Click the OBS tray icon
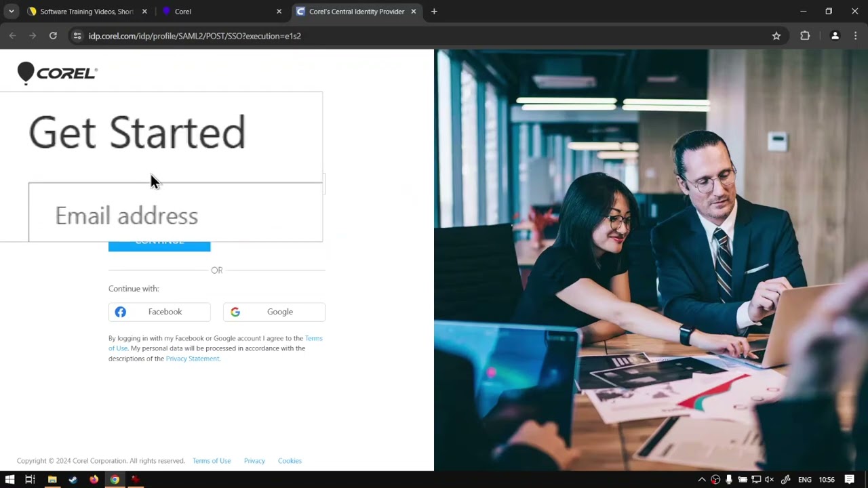Image resolution: width=868 pixels, height=488 pixels. click(x=715, y=480)
